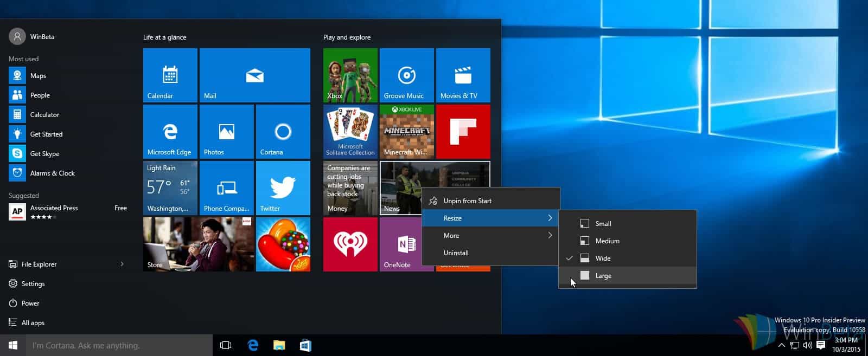The height and width of the screenshot is (356, 868).
Task: Click the Cortana search box
Action: (119, 345)
